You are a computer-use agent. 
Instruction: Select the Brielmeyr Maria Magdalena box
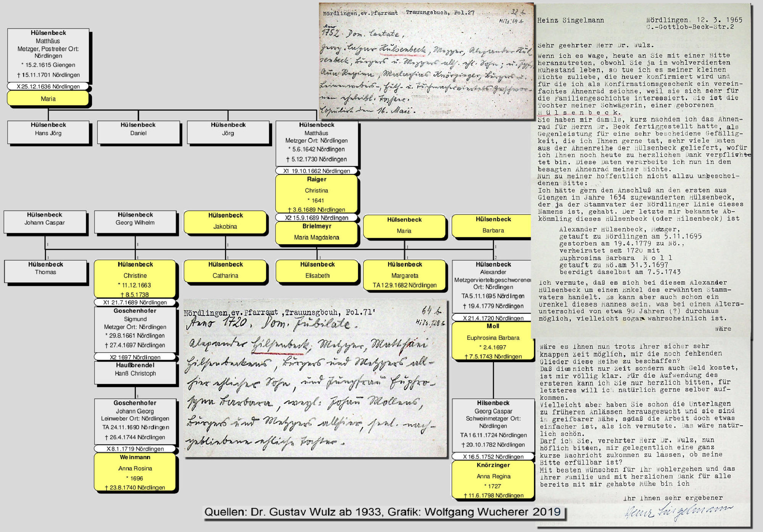pos(317,233)
